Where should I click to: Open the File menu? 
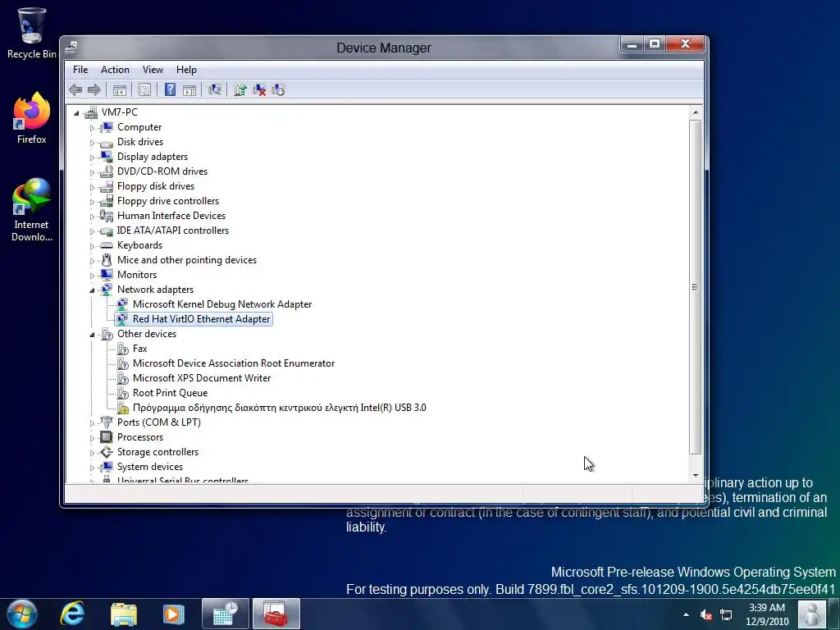pyautogui.click(x=80, y=70)
